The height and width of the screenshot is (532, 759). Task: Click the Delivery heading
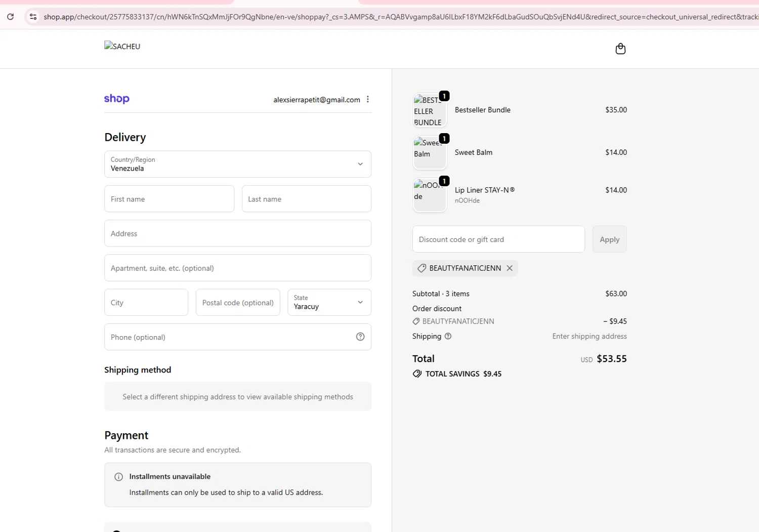(x=125, y=137)
